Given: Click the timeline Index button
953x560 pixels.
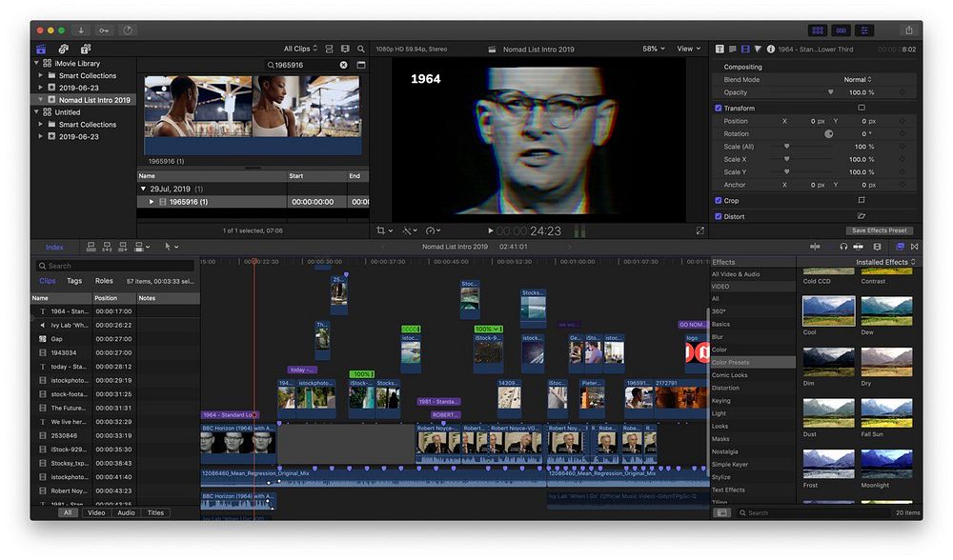Looking at the screenshot, I should [x=54, y=247].
